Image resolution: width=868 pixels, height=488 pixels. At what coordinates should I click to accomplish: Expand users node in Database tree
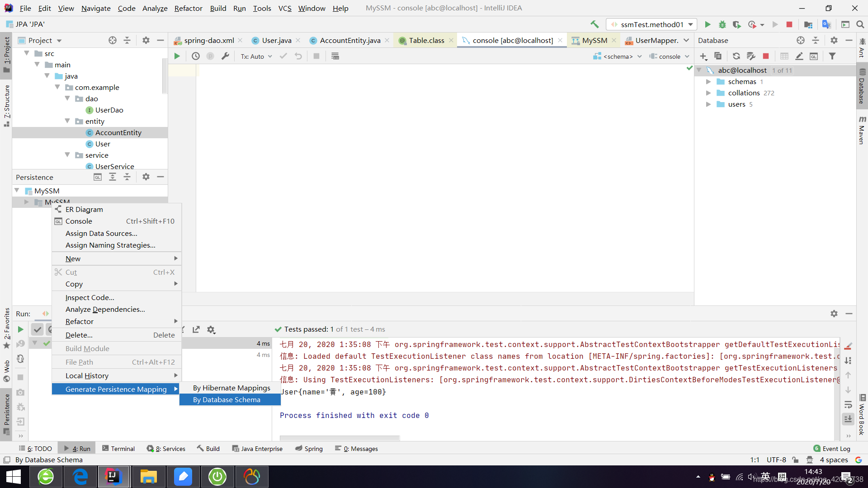708,104
